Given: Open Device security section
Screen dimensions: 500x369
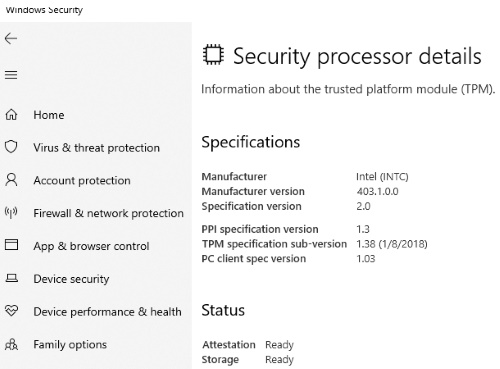Looking at the screenshot, I should point(71,279).
